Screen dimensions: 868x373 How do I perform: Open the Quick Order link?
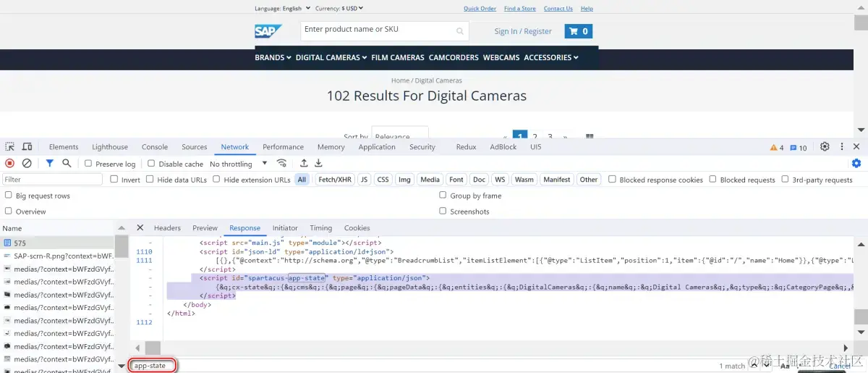click(480, 9)
